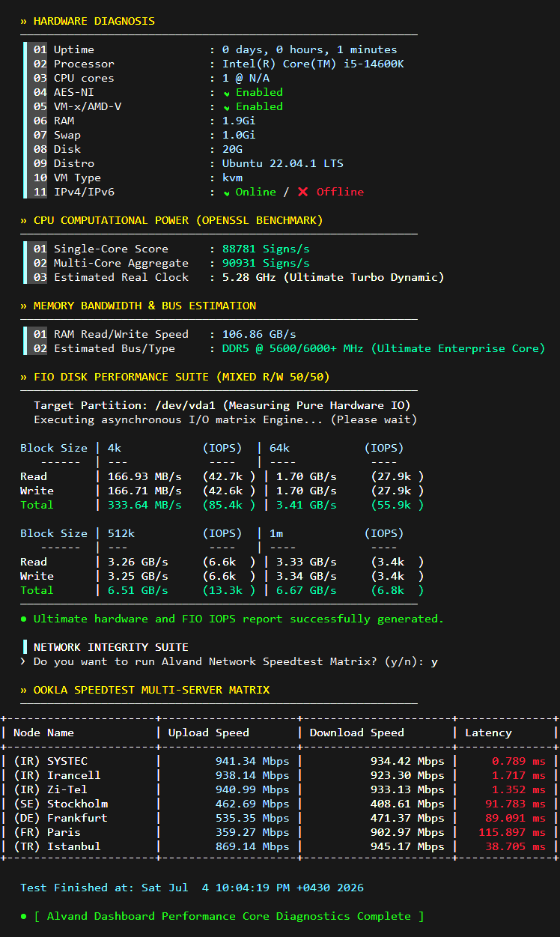Click the 85.4k total IOPS value
This screenshot has width=560, height=937.
[229, 505]
